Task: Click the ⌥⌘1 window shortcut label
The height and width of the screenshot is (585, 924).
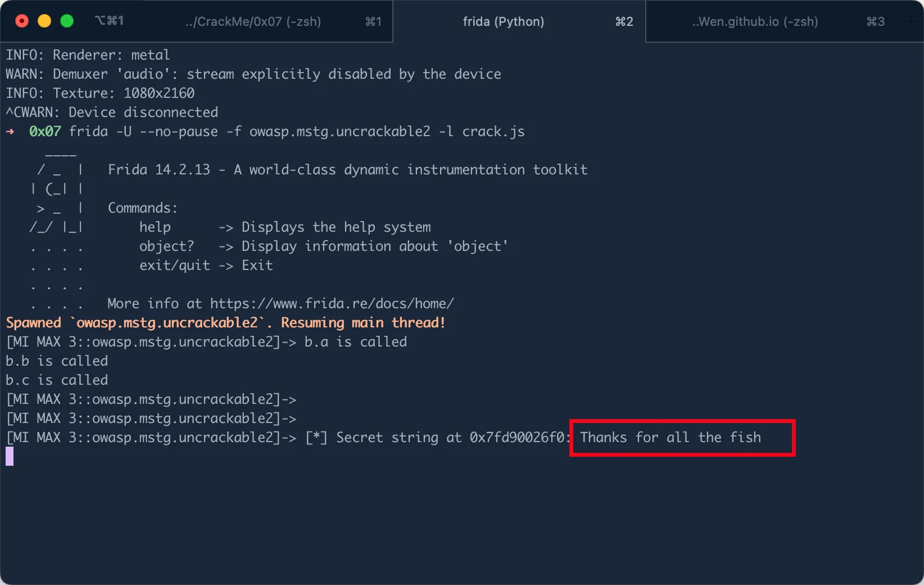Action: coord(109,21)
